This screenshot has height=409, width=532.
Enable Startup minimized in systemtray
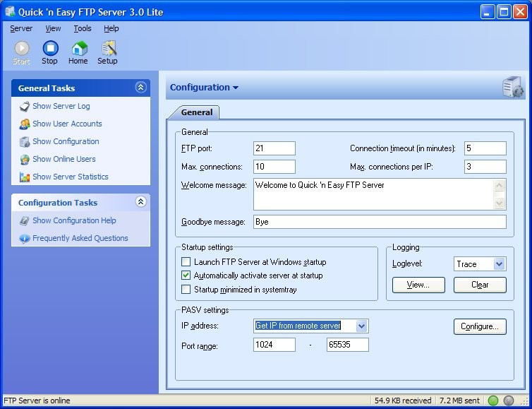tap(186, 289)
